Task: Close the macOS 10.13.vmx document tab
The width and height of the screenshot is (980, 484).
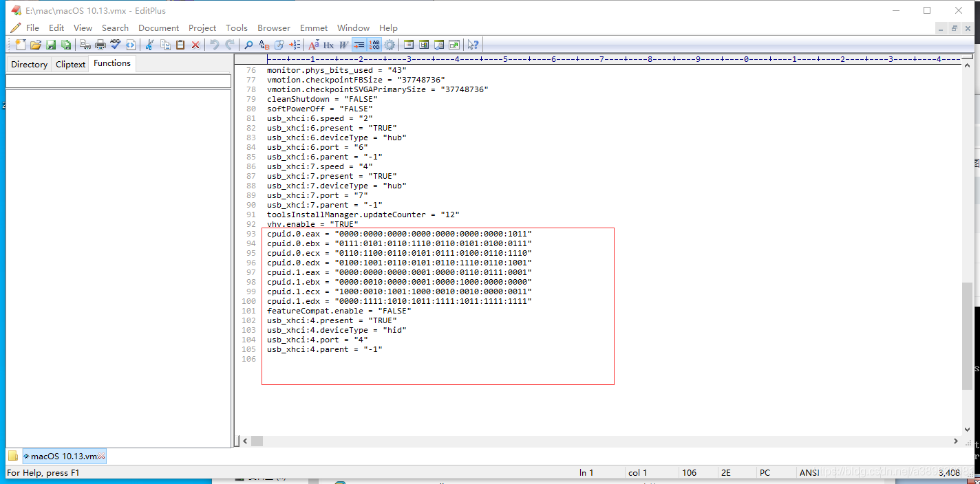Action: coord(102,456)
